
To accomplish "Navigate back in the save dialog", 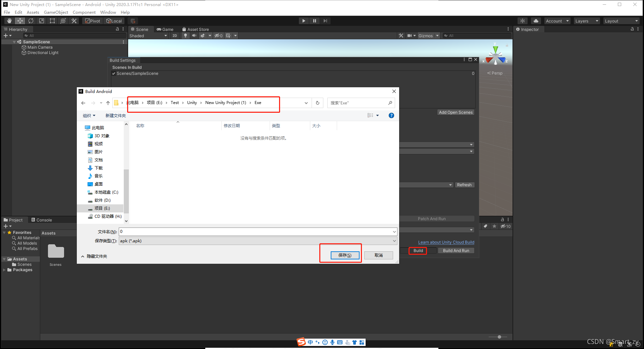I will tap(83, 103).
